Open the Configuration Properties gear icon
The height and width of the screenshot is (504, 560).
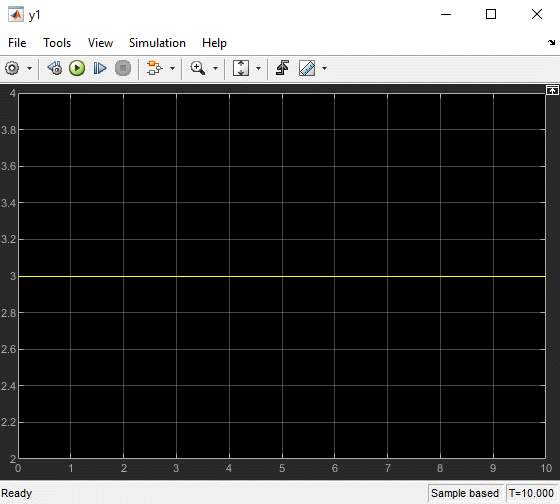pos(12,68)
